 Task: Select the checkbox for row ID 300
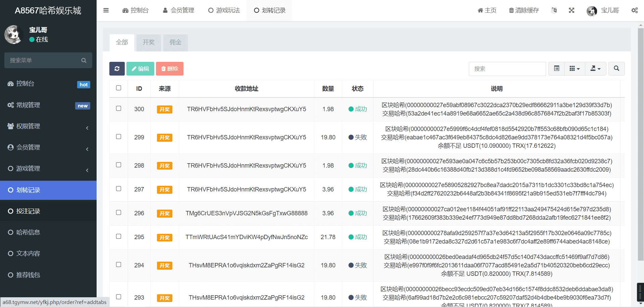click(x=118, y=108)
